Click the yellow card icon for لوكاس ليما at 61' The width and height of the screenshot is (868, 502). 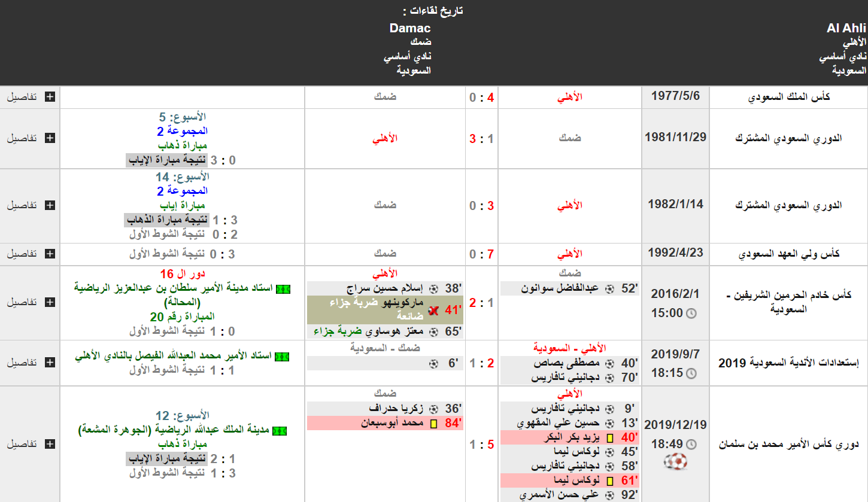point(609,480)
